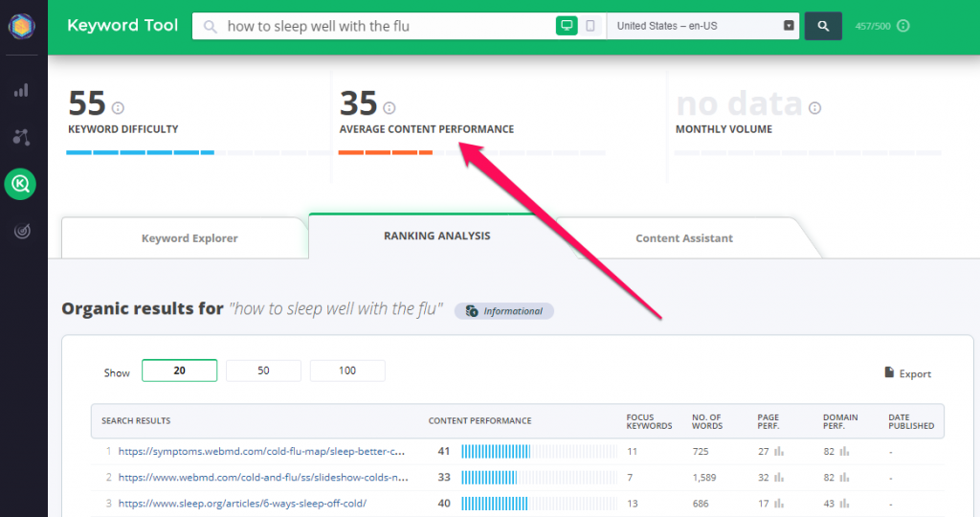Viewport: 980px width, 517px height.
Task: Switch to mobile device search mode
Action: (x=590, y=26)
